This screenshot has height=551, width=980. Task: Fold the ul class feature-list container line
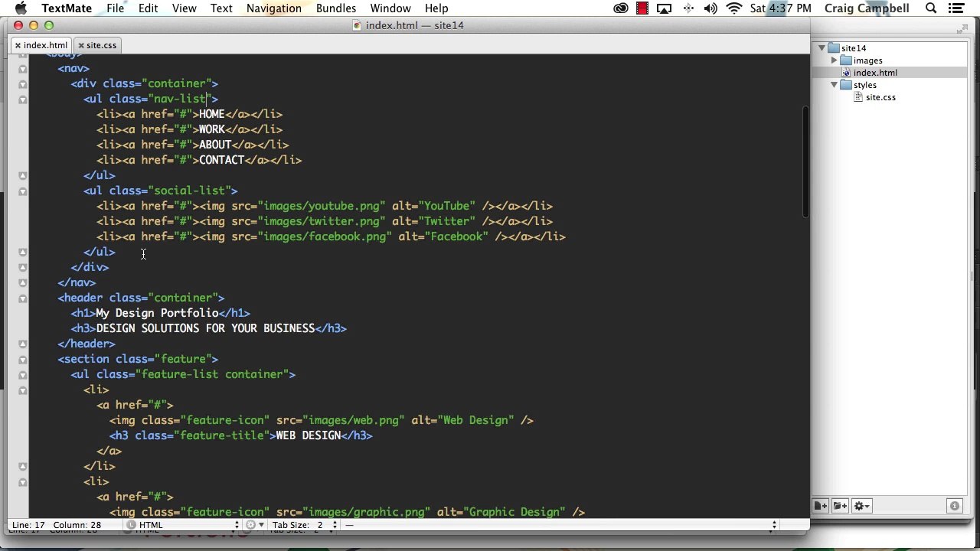[x=22, y=374]
